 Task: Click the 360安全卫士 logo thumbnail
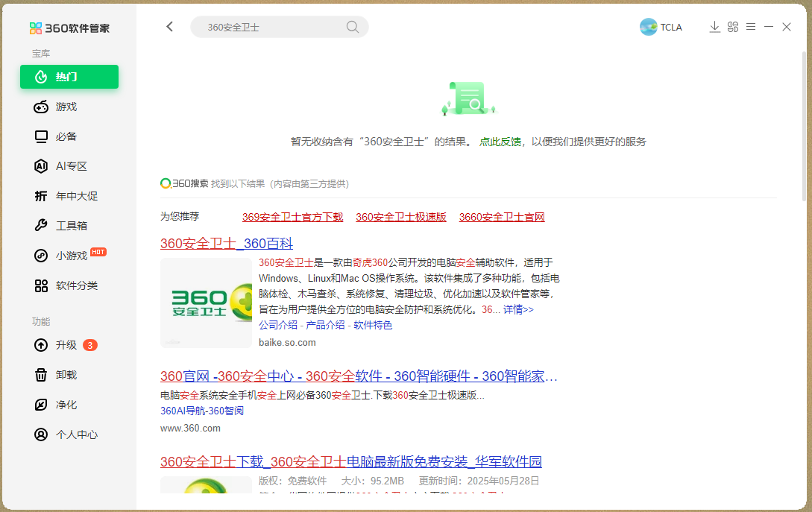(x=206, y=303)
